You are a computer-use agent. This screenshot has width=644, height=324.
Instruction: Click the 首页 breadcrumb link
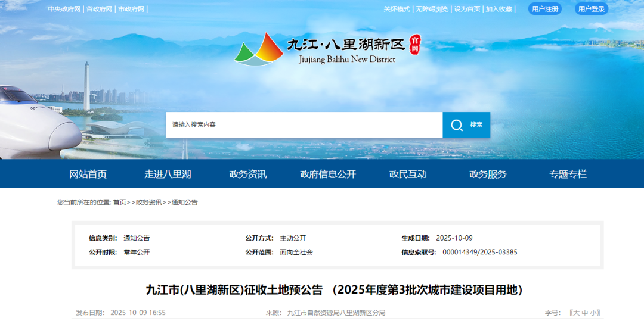click(119, 202)
